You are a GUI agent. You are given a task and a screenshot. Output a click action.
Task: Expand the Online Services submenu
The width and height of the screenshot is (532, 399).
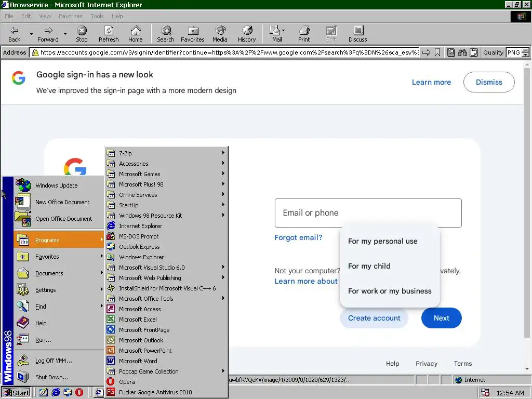pyautogui.click(x=166, y=195)
